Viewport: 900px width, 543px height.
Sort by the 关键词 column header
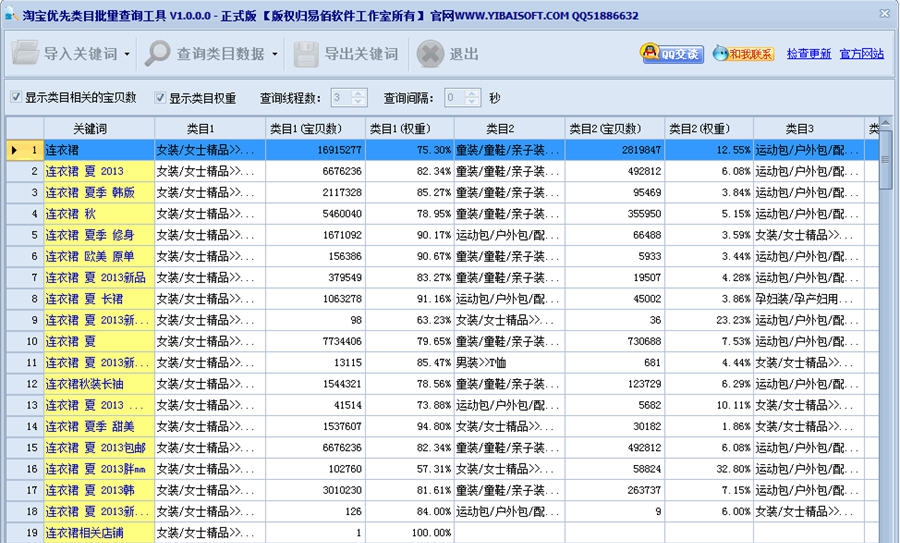click(x=99, y=129)
